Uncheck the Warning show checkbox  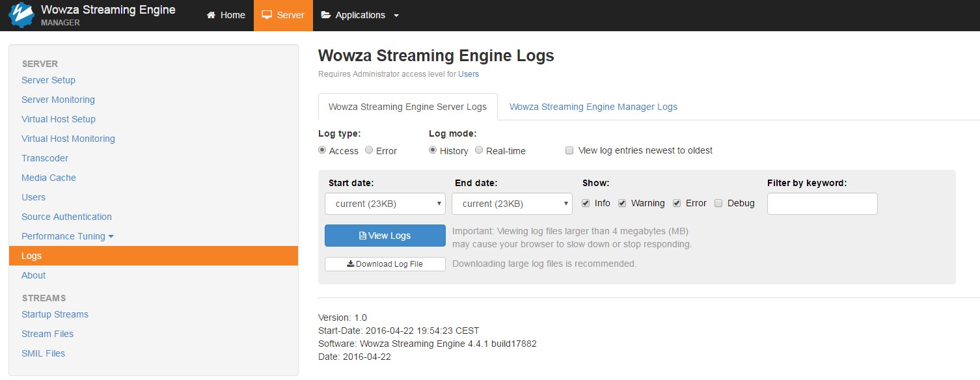622,203
